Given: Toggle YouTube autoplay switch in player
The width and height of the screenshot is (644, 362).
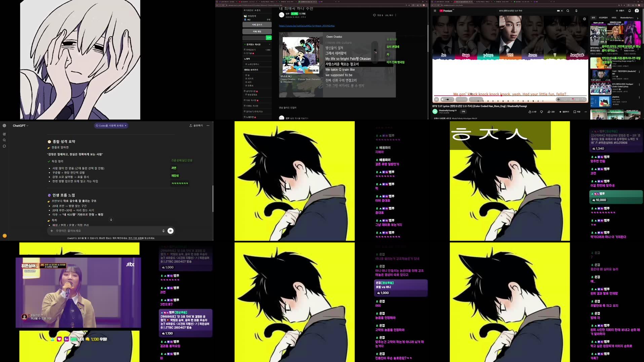Looking at the screenshot, I should pyautogui.click(x=559, y=99).
